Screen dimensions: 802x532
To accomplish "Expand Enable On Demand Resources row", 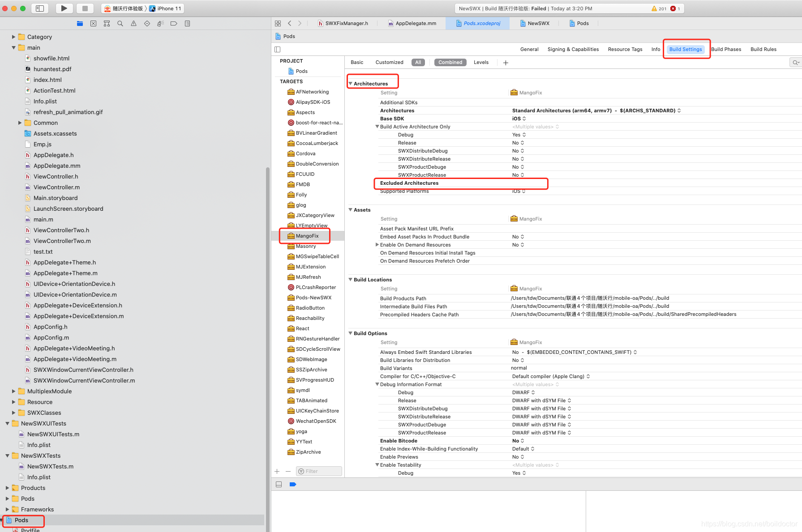I will (377, 245).
